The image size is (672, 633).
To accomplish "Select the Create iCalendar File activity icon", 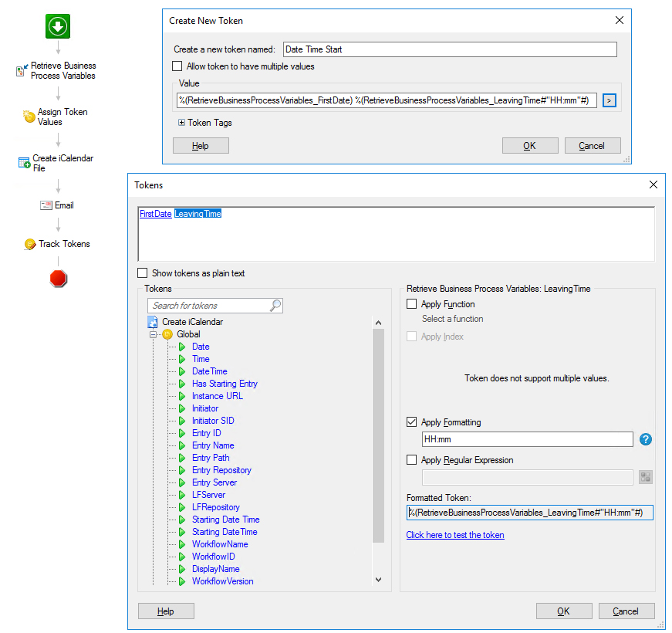I will tap(25, 163).
